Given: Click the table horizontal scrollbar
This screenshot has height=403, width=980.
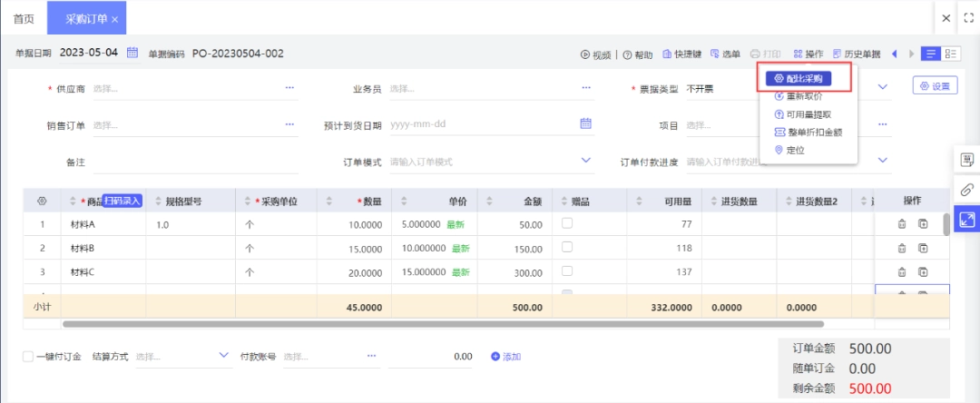Looking at the screenshot, I should tap(443, 324).
